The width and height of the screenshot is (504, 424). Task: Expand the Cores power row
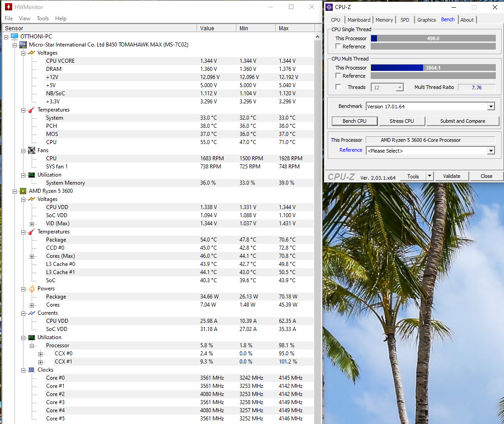pyautogui.click(x=32, y=305)
